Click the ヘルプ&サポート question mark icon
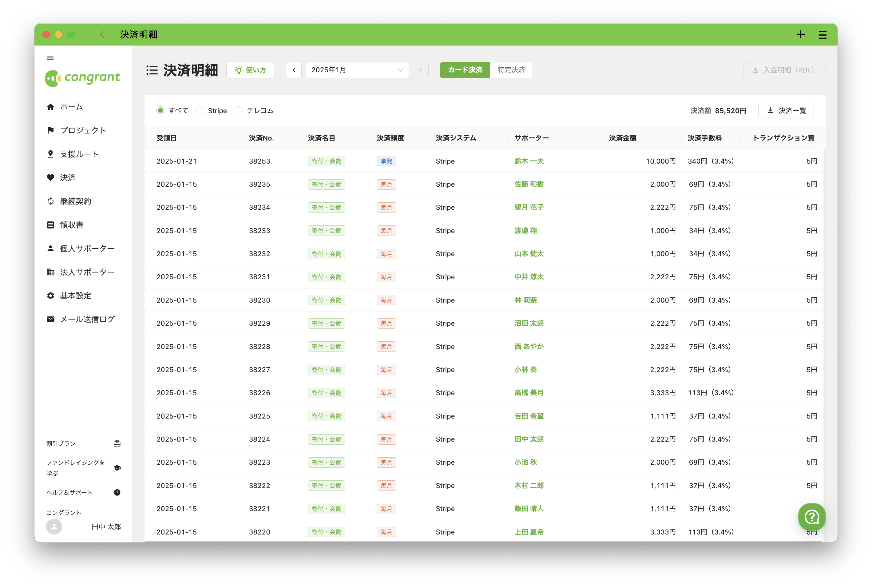 (117, 492)
